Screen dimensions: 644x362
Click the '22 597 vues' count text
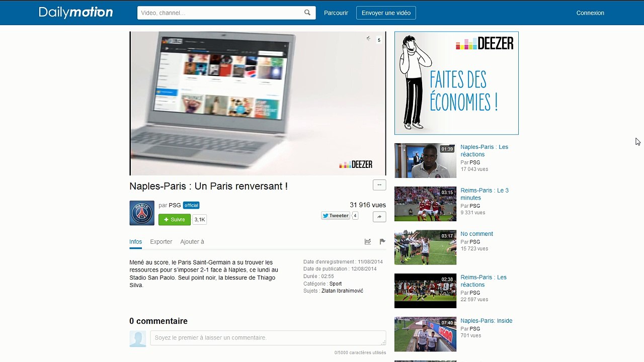point(474,300)
